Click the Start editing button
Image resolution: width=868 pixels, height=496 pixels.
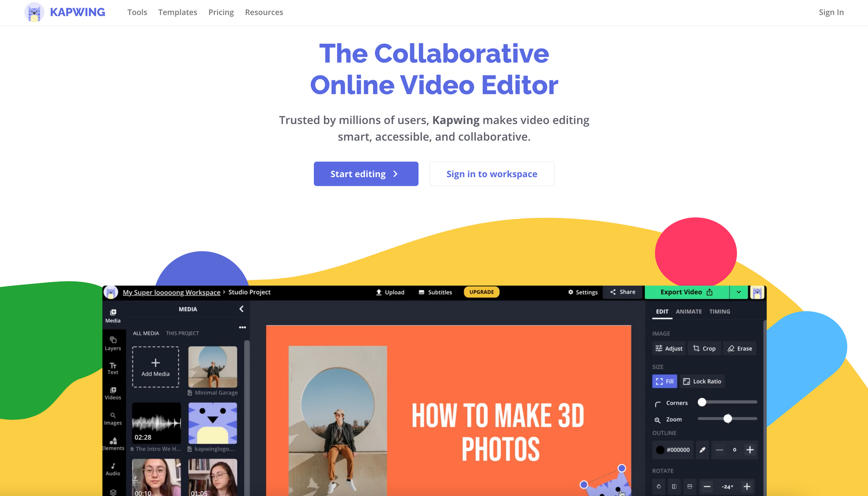click(366, 174)
